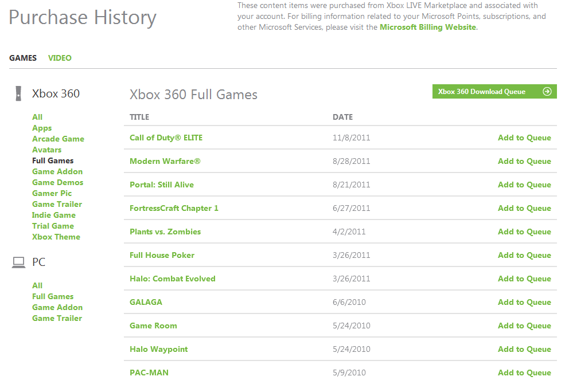Image resolution: width=569 pixels, height=392 pixels.
Task: Select Indie Game category
Action: [x=54, y=215]
